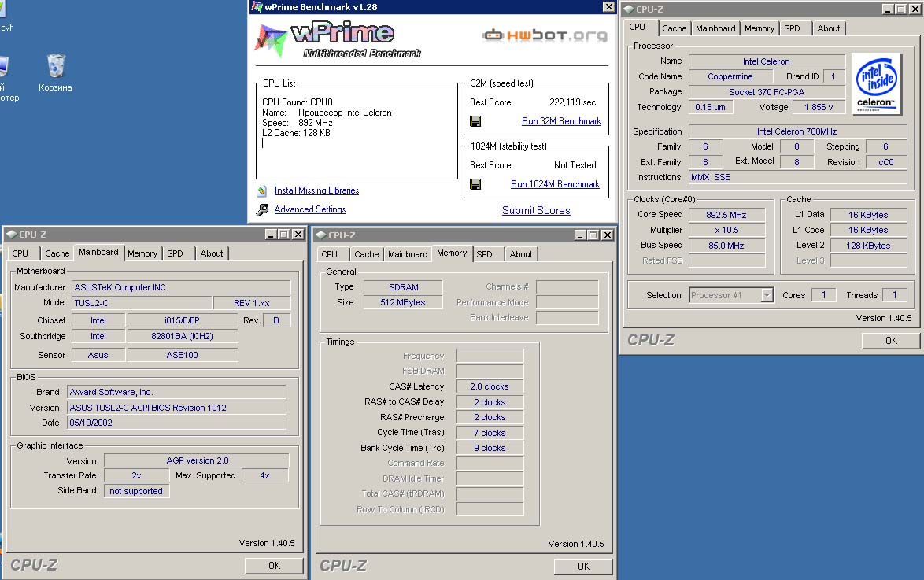Click the Code Name Coppermine value

[x=730, y=76]
